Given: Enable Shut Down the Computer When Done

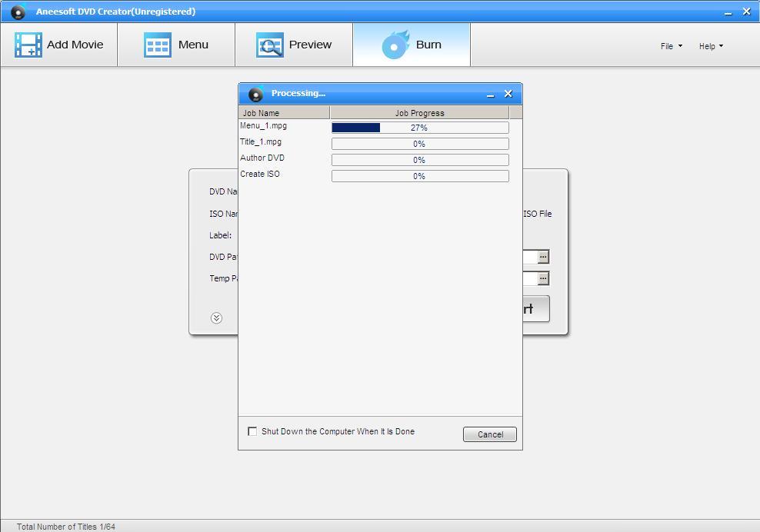Looking at the screenshot, I should coord(252,431).
